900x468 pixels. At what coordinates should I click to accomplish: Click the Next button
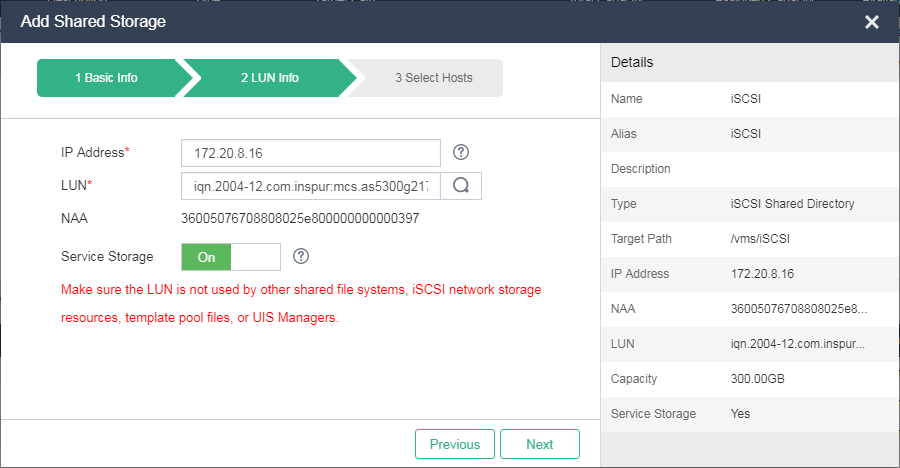(x=540, y=444)
